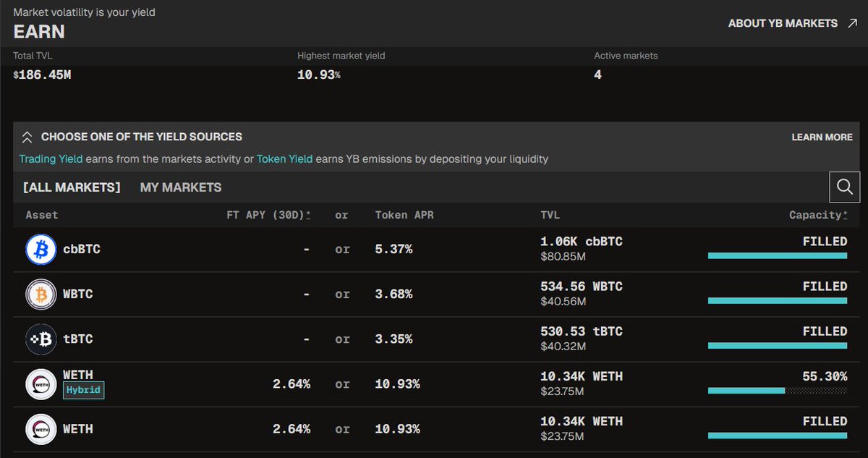Viewport: 868px width, 458px height.
Task: Click the tBTC coin icon
Action: tap(41, 339)
